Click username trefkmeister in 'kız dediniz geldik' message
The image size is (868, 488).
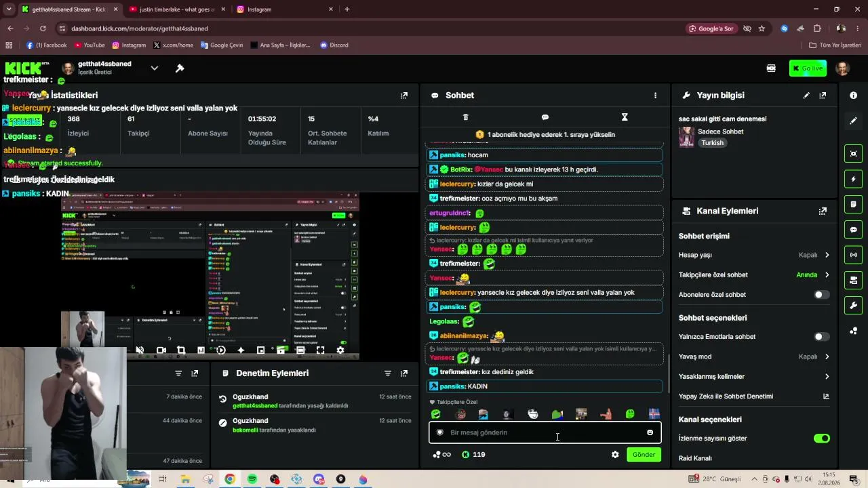coord(459,372)
